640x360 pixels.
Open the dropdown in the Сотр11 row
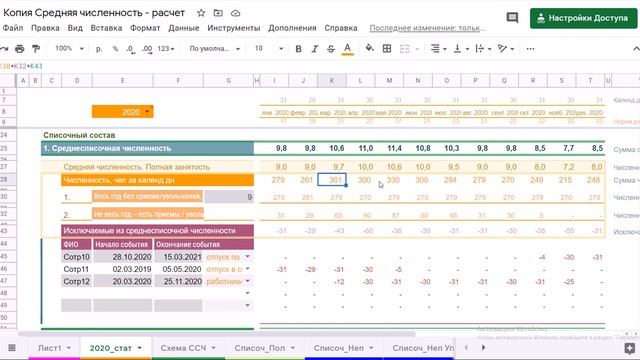(x=247, y=269)
